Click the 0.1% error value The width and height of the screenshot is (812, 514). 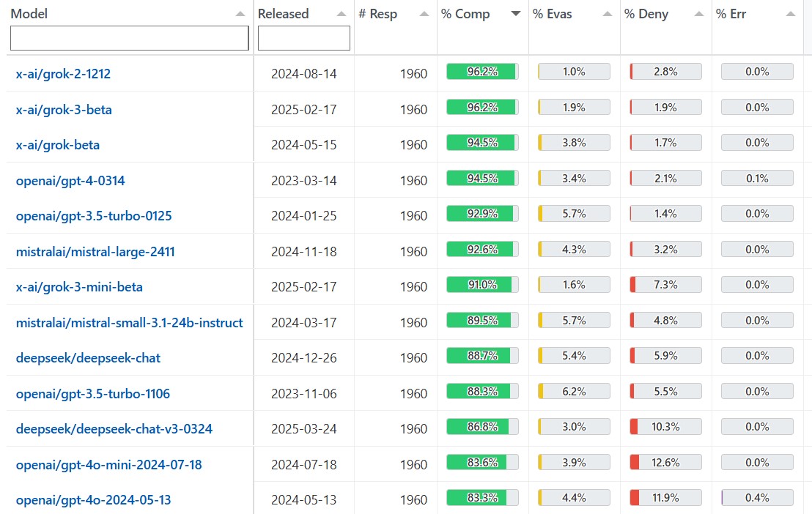tap(757, 178)
